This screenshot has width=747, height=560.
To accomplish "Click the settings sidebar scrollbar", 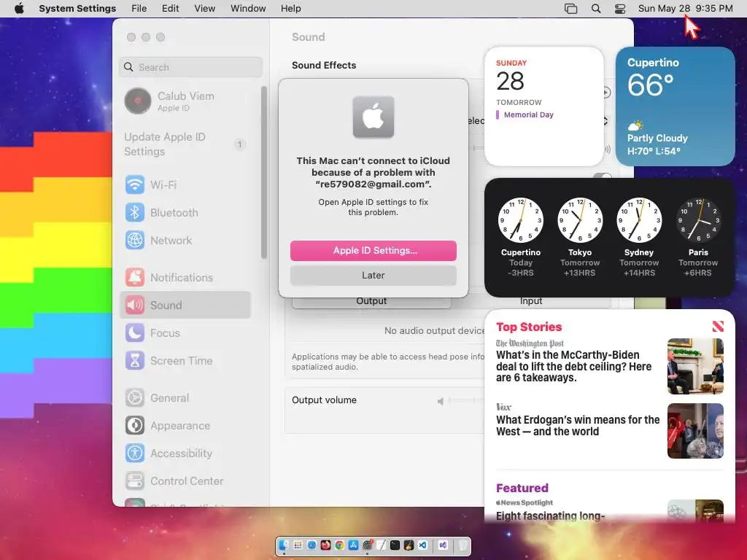I will point(264,172).
